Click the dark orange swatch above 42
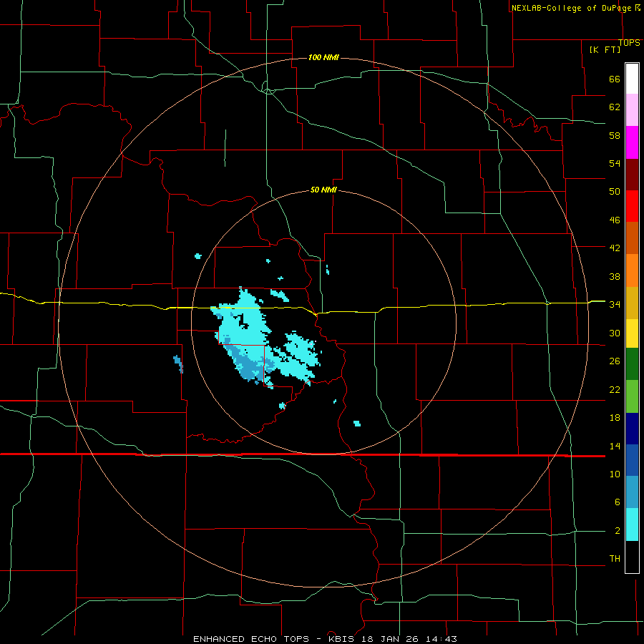The height and width of the screenshot is (644, 644). pyautogui.click(x=632, y=238)
